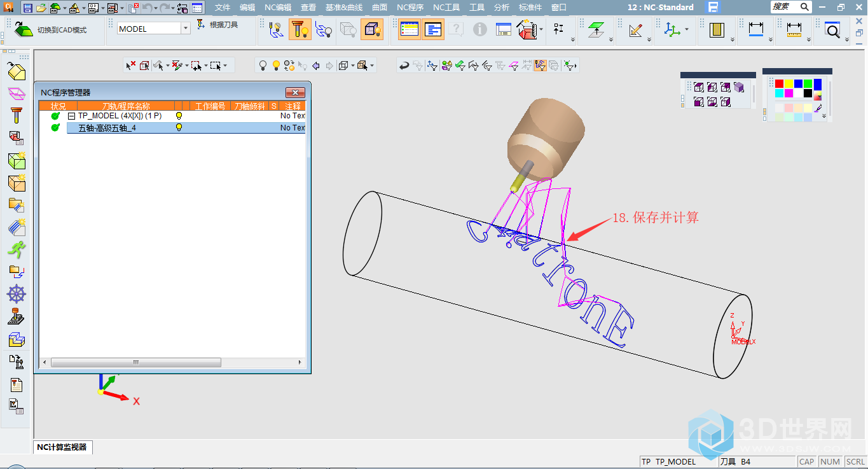Toggle the gray stock display icon
Viewport: 868px width, 469px height.
(348, 29)
